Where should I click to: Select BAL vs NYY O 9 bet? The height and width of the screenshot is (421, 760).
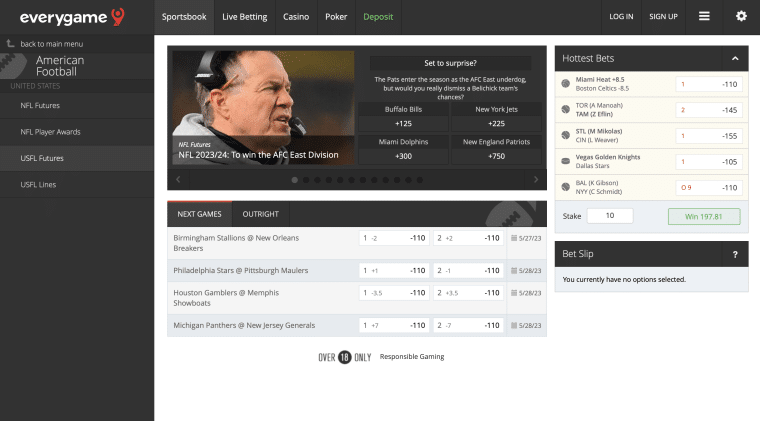pos(709,187)
